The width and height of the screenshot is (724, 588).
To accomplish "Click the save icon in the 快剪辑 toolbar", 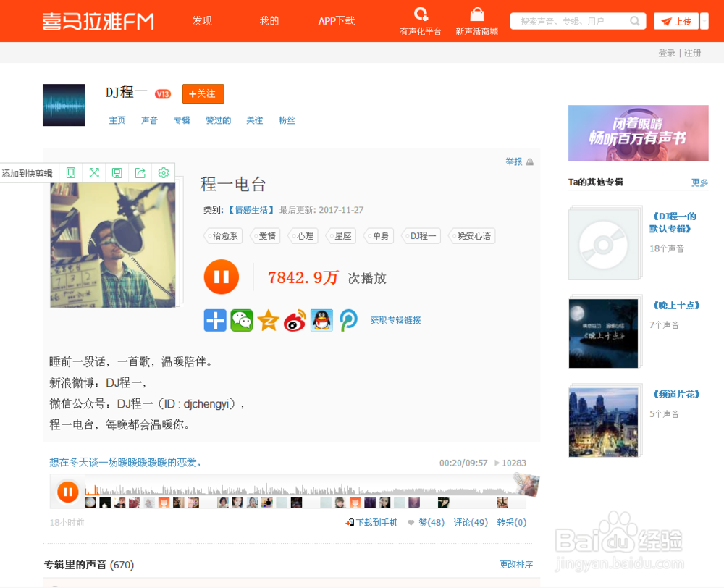I will tap(117, 172).
